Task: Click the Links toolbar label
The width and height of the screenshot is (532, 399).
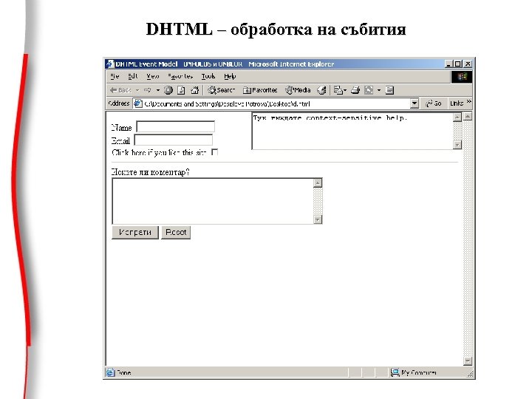Action: click(457, 103)
